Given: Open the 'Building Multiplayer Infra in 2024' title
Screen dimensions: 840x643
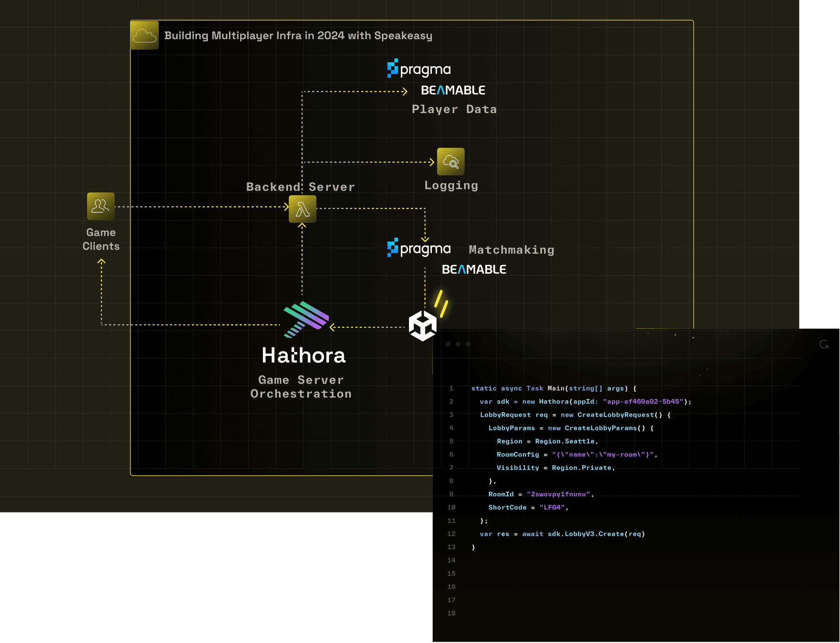Looking at the screenshot, I should 298,36.
